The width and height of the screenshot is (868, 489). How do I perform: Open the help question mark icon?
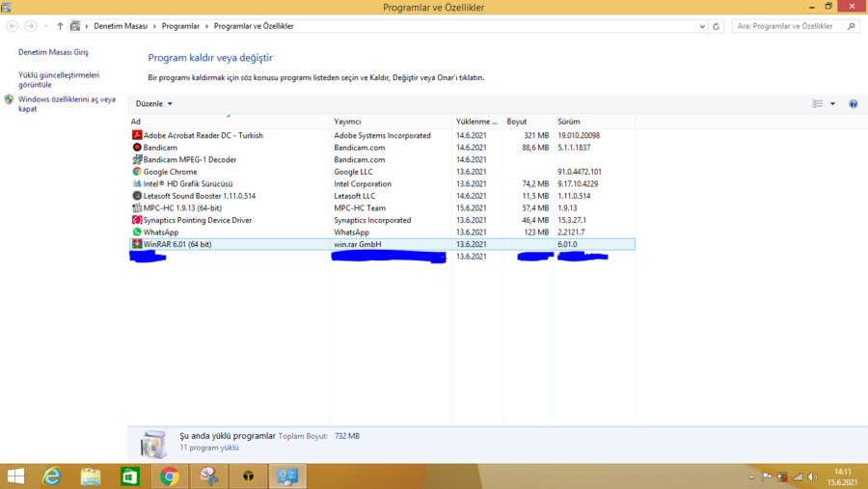coord(854,103)
